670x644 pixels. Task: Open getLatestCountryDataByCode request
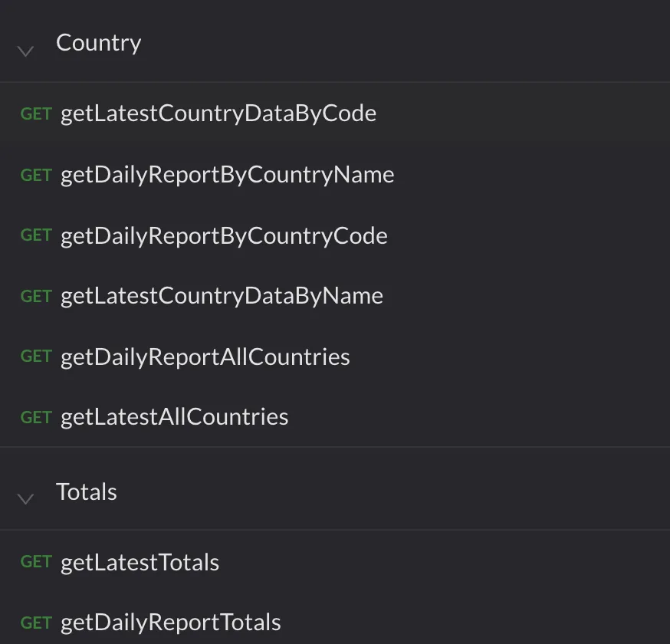coord(218,113)
